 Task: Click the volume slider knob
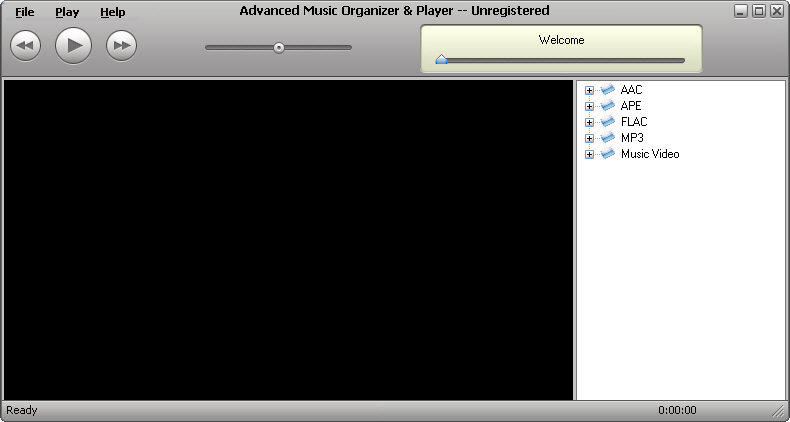[279, 48]
